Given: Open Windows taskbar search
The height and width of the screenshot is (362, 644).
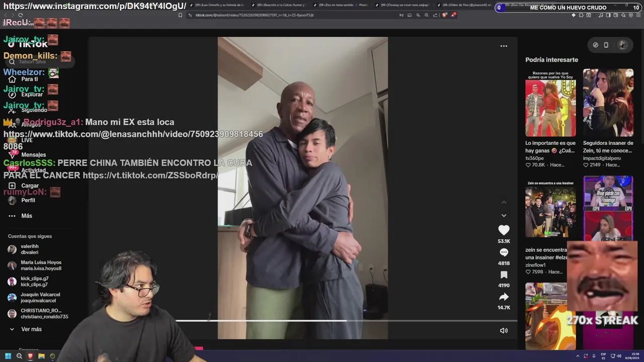Looking at the screenshot, I should click(x=19, y=356).
